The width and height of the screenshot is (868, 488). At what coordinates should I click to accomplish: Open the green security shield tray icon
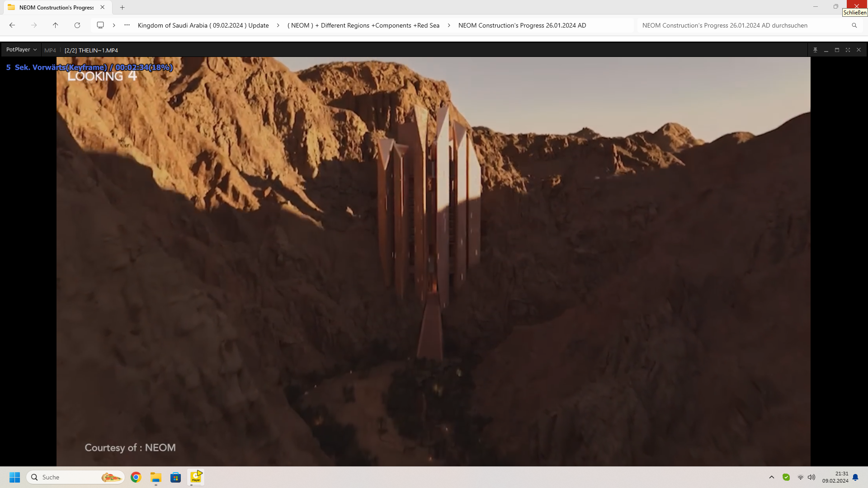coord(786,477)
